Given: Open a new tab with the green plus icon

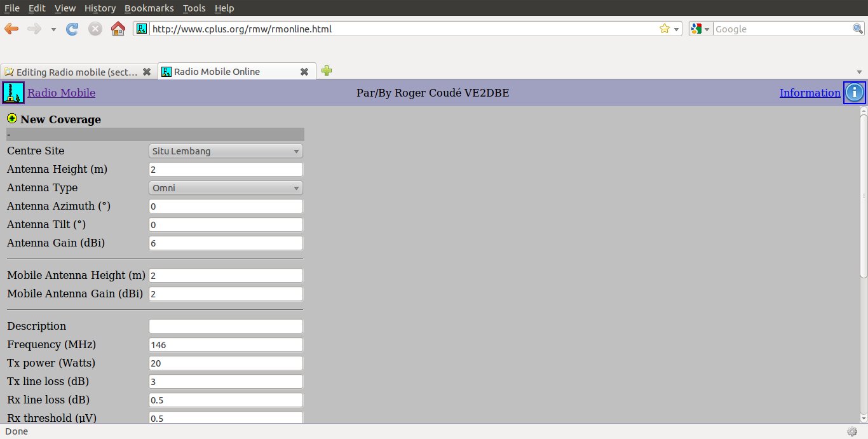Looking at the screenshot, I should [x=327, y=71].
